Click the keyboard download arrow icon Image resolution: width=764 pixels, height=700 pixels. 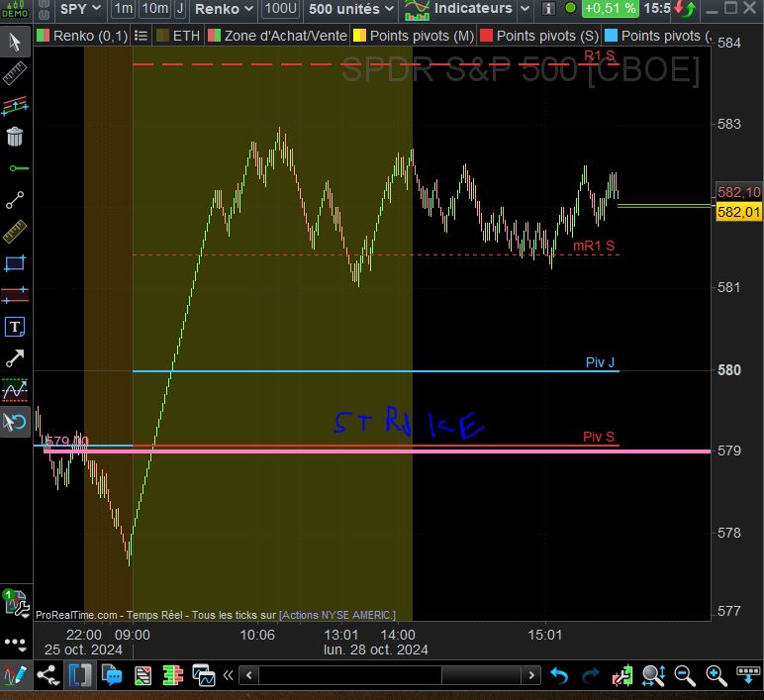748,675
